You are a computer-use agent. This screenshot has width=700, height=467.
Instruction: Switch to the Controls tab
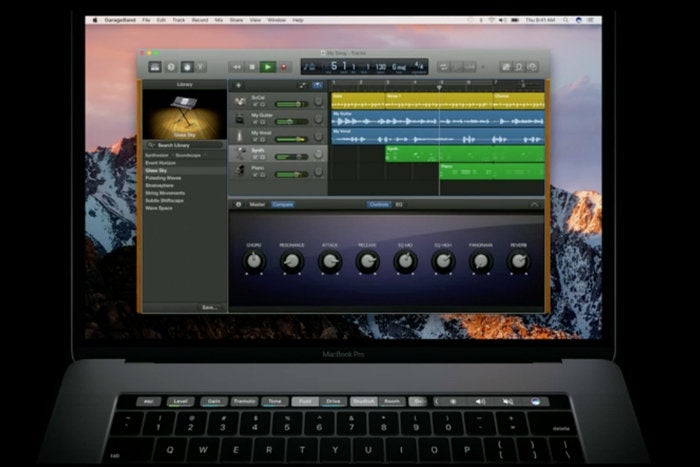(x=379, y=204)
